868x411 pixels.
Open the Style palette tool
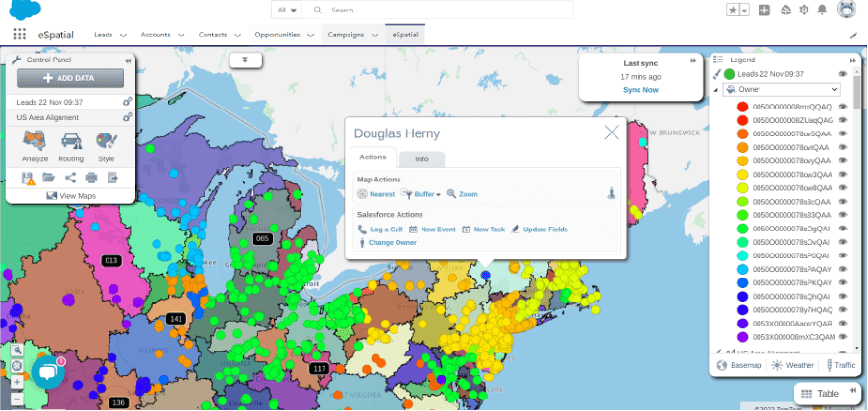tap(106, 145)
